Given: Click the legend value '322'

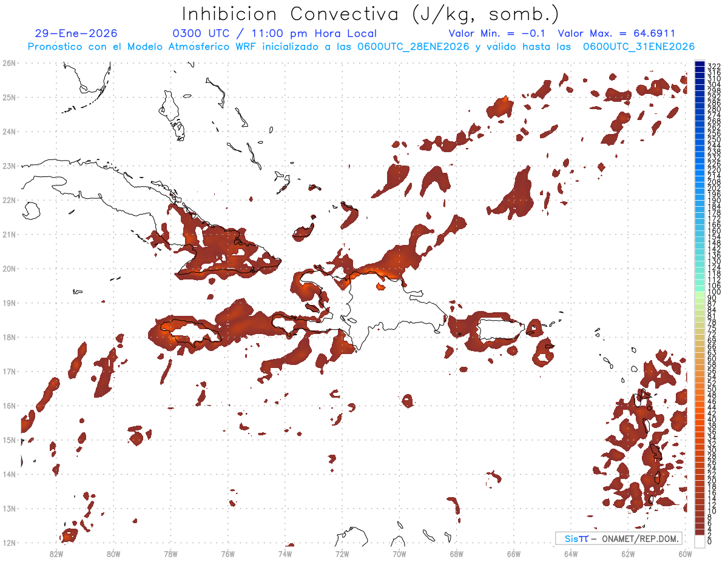Looking at the screenshot, I should point(713,65).
